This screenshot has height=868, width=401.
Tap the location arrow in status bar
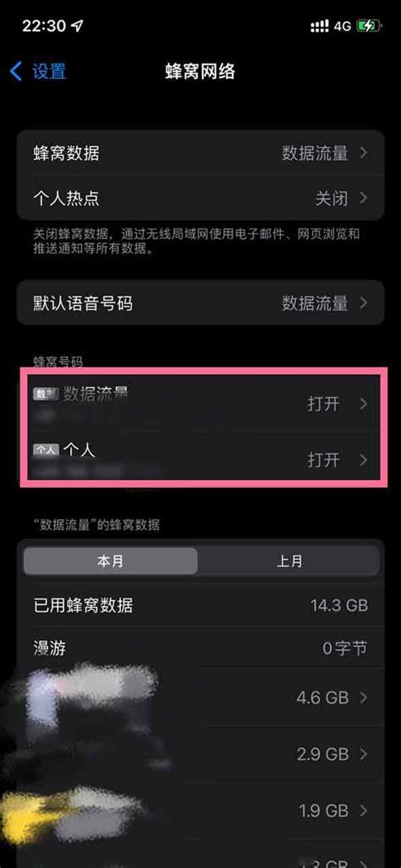(x=76, y=26)
